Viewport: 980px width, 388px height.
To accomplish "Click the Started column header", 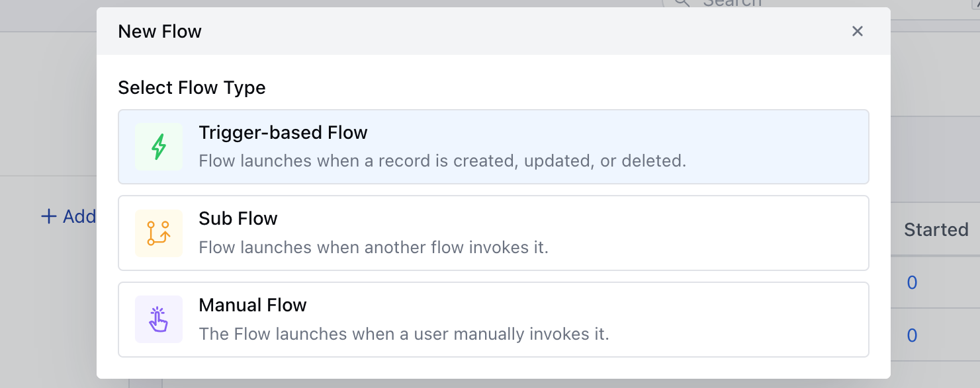I will click(936, 229).
